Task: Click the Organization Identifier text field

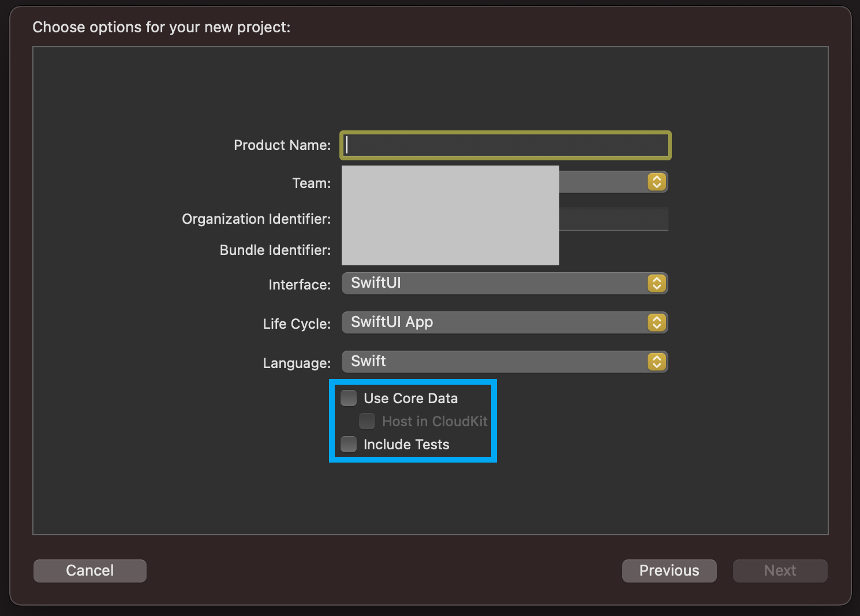Action: (x=613, y=219)
